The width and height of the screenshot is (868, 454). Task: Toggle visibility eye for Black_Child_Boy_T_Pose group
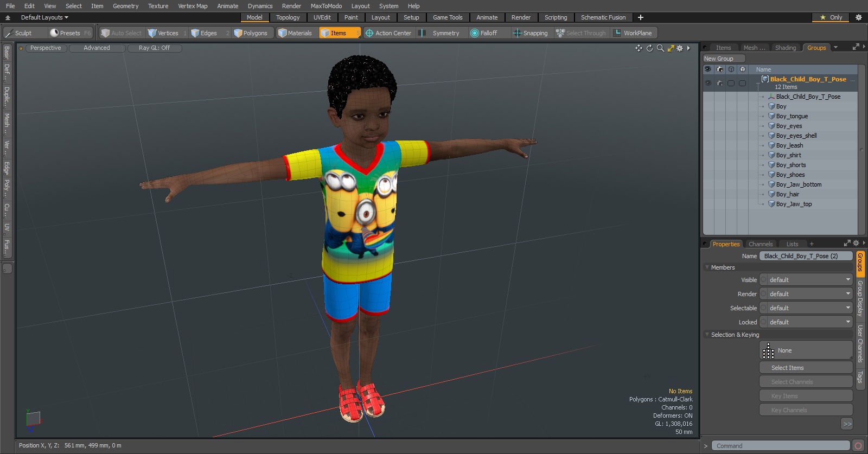click(708, 83)
